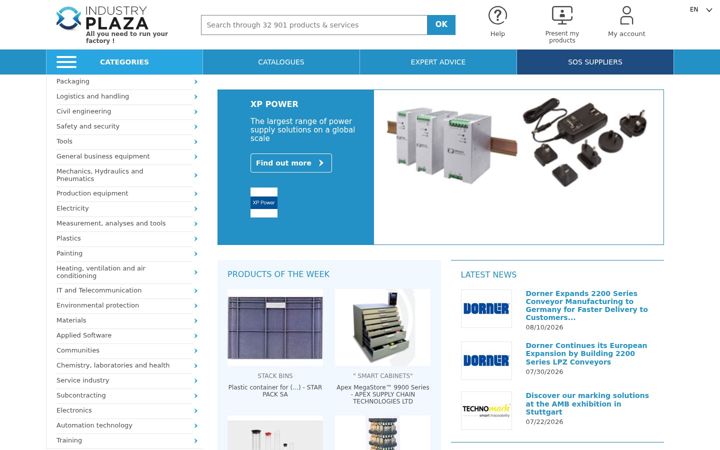Click Find out more button
Viewport: 720px width, 450px height.
coord(291,163)
